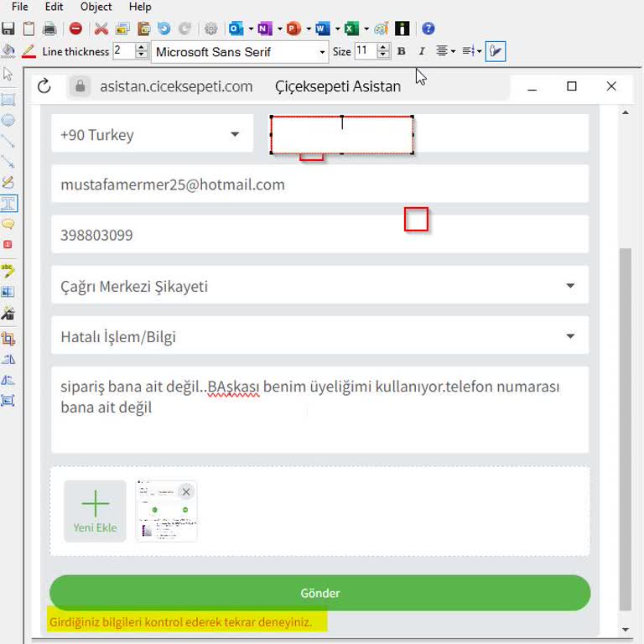This screenshot has width=644, height=644.
Task: Decrease font size with down arrow
Action: coord(382,55)
